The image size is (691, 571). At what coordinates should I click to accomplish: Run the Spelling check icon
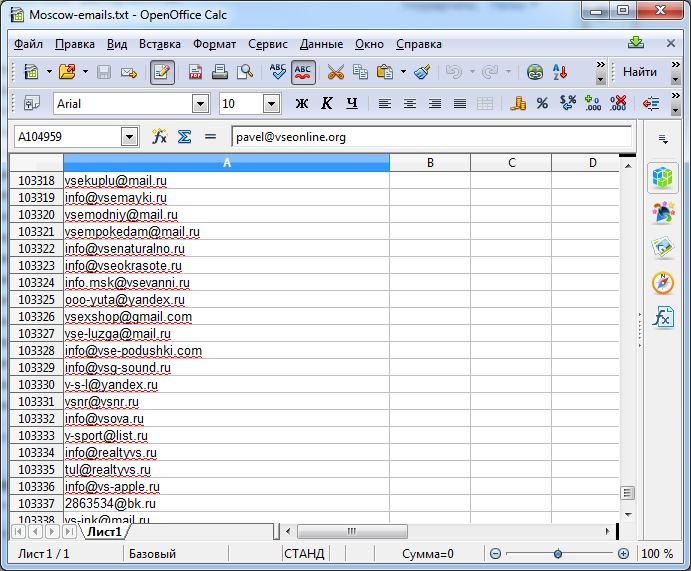tap(278, 72)
